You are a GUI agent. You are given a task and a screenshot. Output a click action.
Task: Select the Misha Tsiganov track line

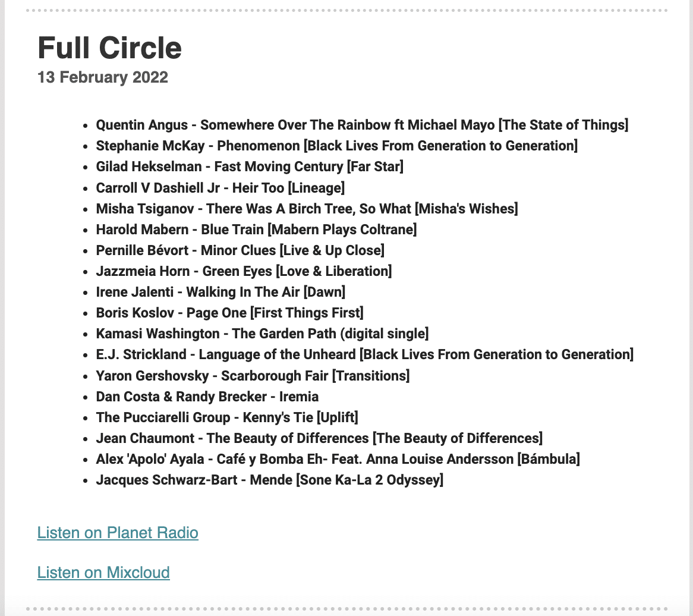click(307, 208)
